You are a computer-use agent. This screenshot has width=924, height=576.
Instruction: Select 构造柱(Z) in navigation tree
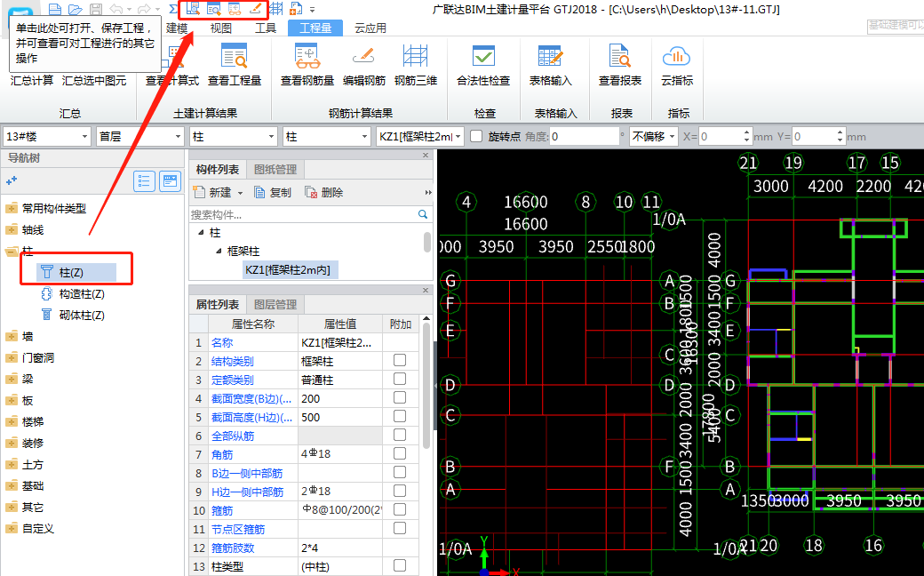(82, 293)
